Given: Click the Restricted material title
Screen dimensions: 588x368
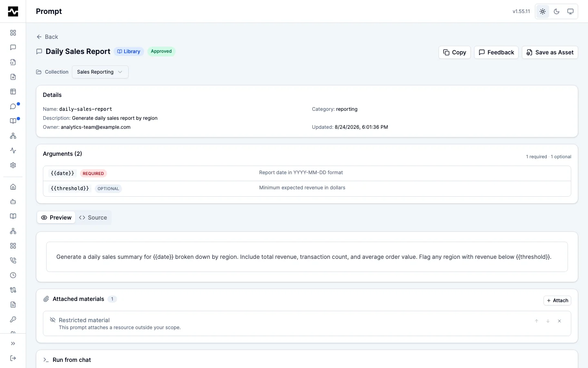Looking at the screenshot, I should [x=84, y=320].
